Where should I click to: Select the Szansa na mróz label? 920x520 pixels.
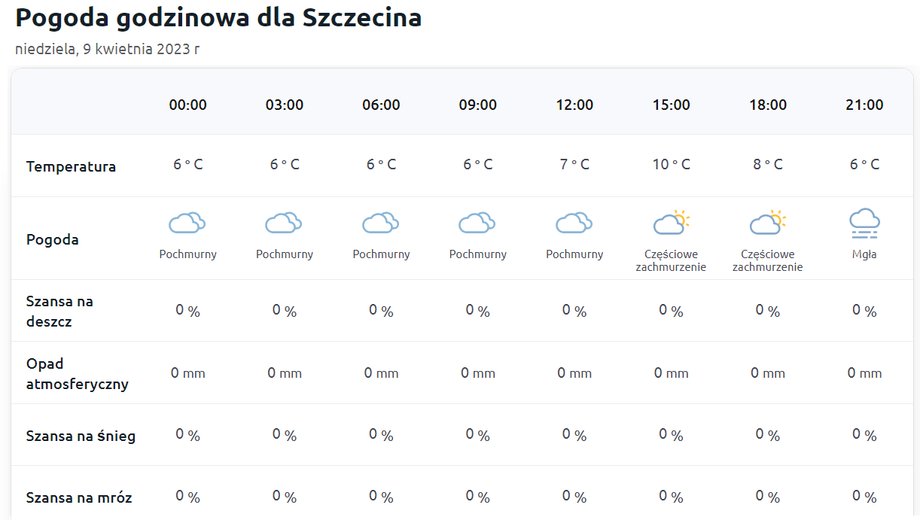pos(79,498)
